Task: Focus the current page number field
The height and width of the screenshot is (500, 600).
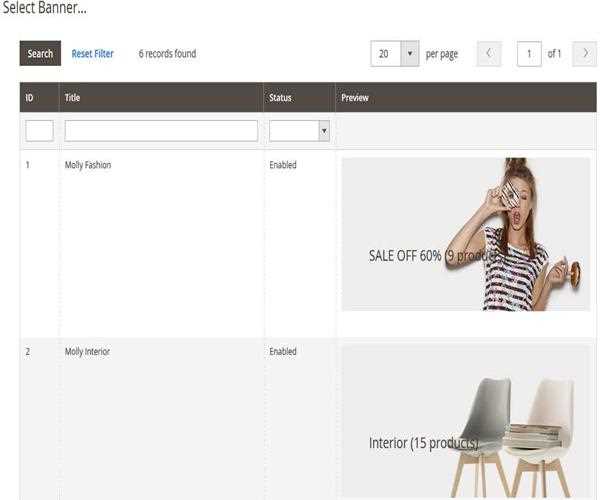Action: click(x=529, y=54)
